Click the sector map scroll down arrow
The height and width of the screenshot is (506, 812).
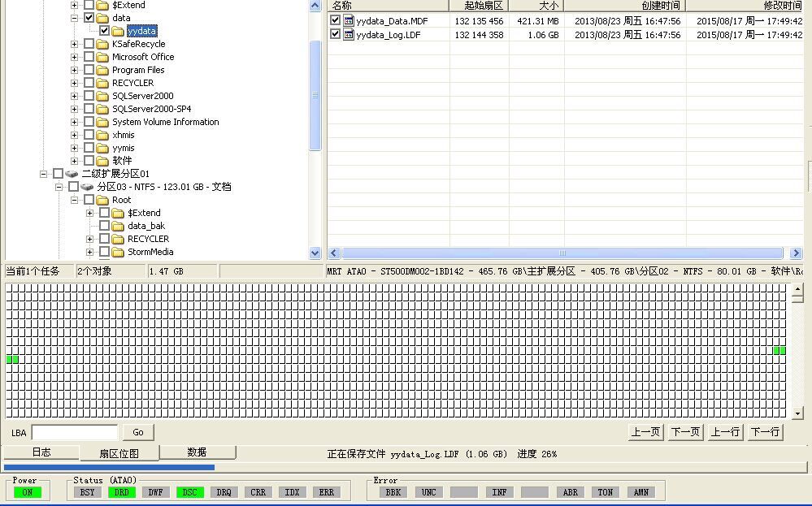(x=797, y=413)
